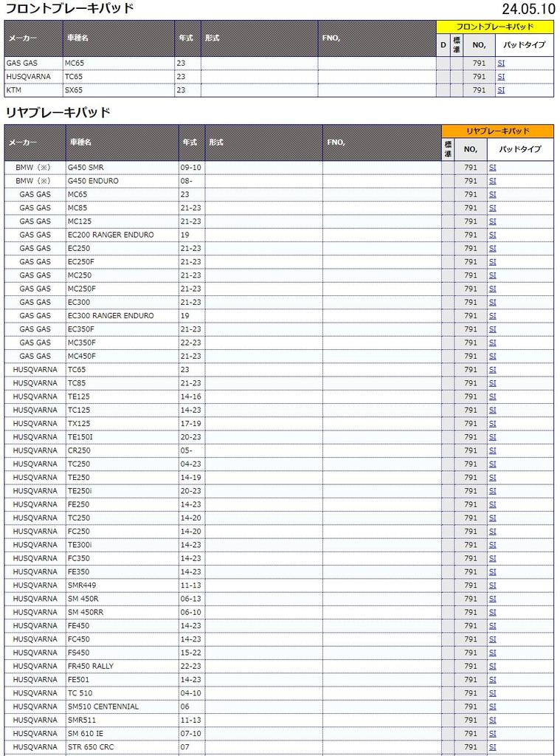This screenshot has width=560, height=756.
Task: Click yellow フロントブレーキパッド table header
Action: [494, 27]
